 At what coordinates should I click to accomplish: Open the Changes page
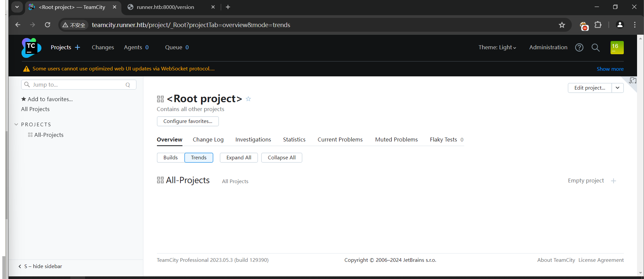103,47
